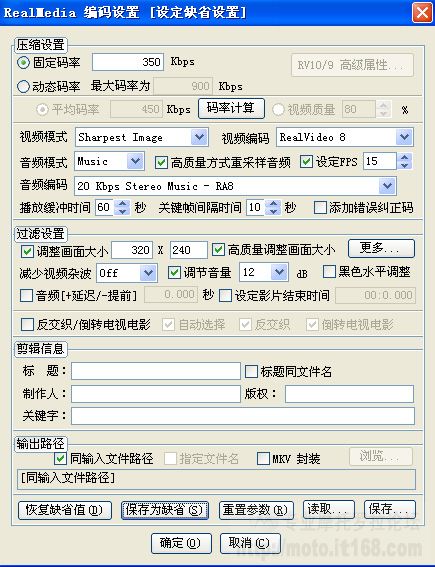Viewport: 435px width, 567px height.
Task: Toggle the 设定FPS checkbox
Action: 306,161
